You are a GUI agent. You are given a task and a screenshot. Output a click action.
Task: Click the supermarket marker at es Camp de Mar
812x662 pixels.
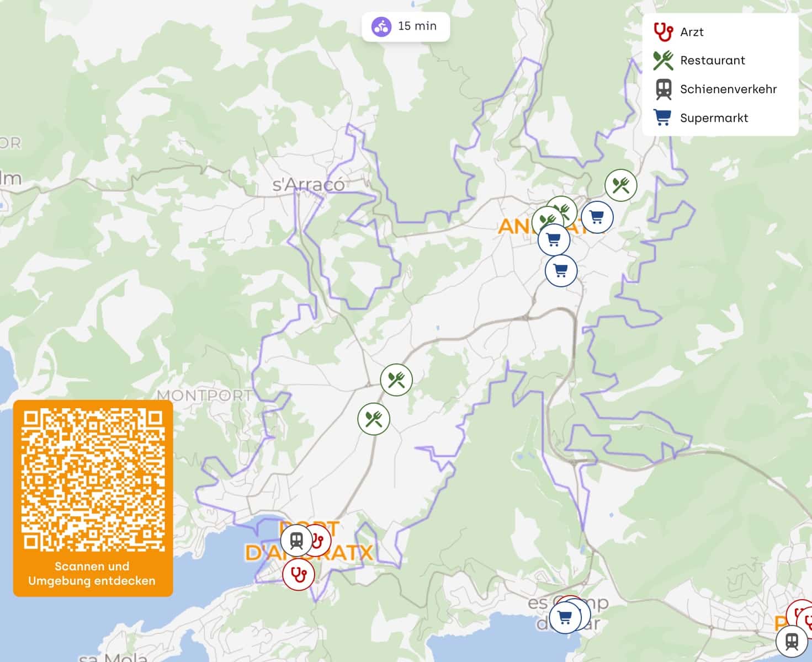pyautogui.click(x=565, y=617)
